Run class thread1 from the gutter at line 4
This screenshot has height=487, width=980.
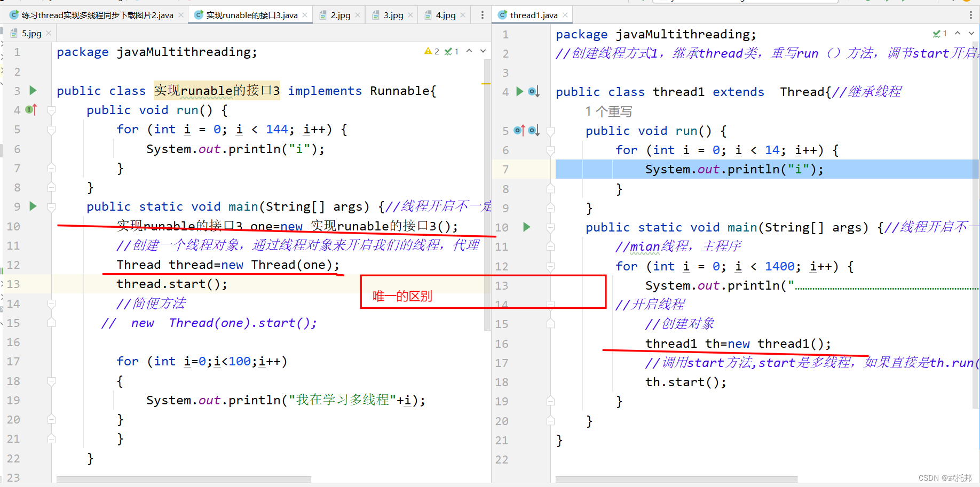[x=520, y=92]
